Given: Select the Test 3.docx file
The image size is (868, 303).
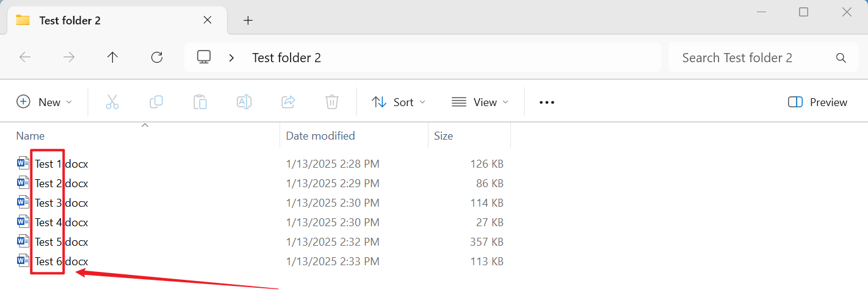Looking at the screenshot, I should pos(61,203).
